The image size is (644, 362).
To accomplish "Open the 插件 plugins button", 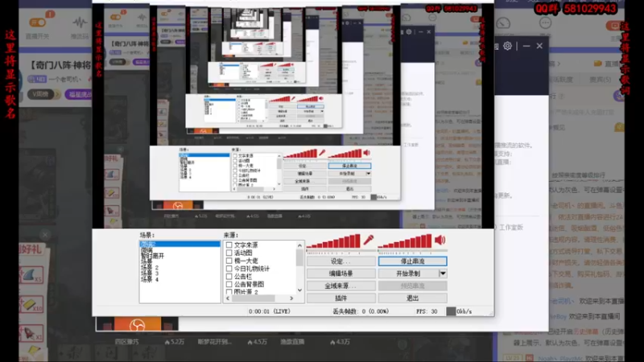I will [341, 298].
